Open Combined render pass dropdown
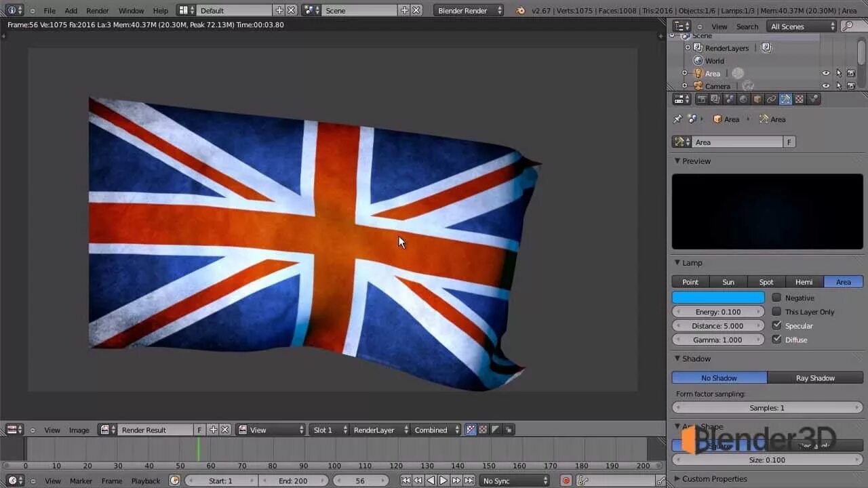The image size is (868, 488). [x=436, y=430]
